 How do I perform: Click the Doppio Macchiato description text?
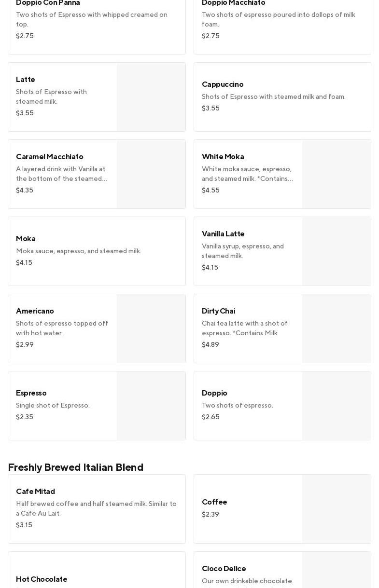point(278,19)
